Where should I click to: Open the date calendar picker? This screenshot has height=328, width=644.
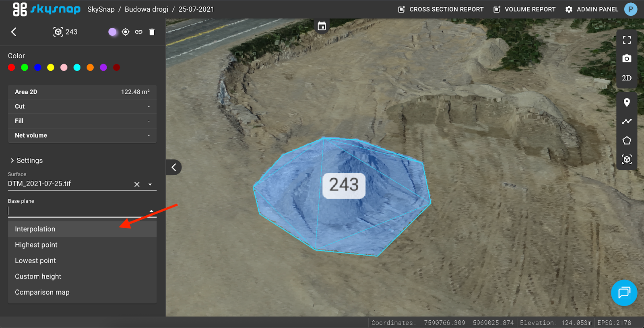(x=322, y=26)
